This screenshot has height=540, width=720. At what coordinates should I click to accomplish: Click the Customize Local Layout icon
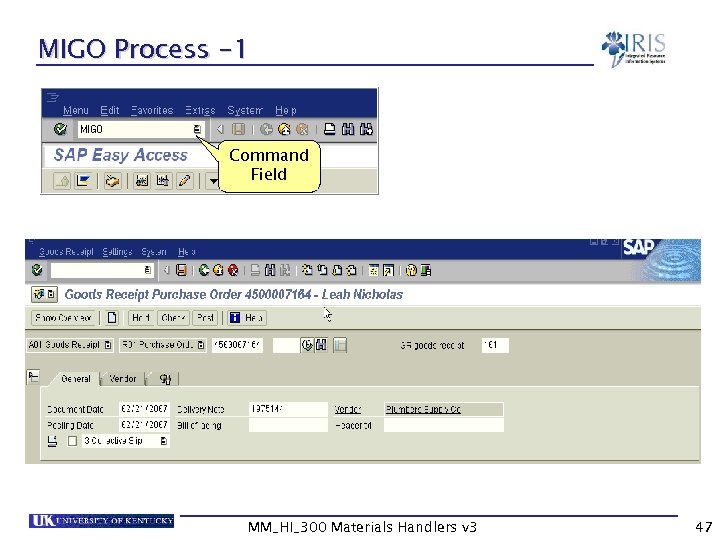click(426, 270)
